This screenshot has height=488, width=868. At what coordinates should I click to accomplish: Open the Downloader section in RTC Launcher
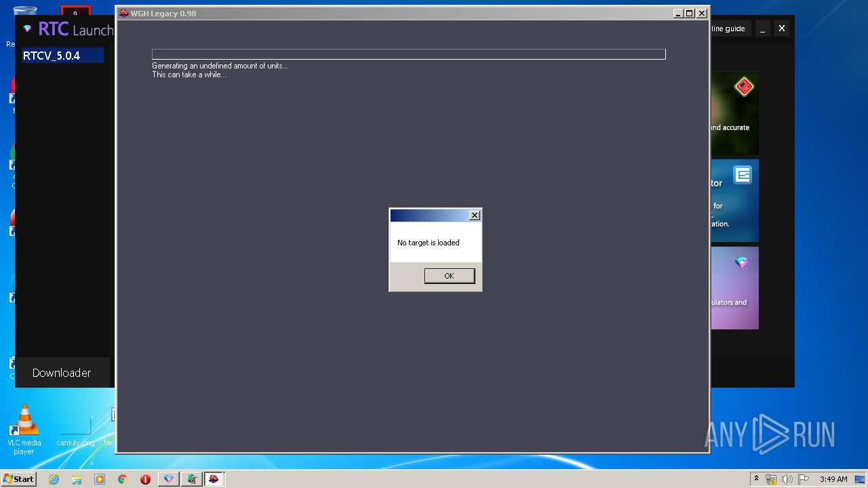pos(62,373)
